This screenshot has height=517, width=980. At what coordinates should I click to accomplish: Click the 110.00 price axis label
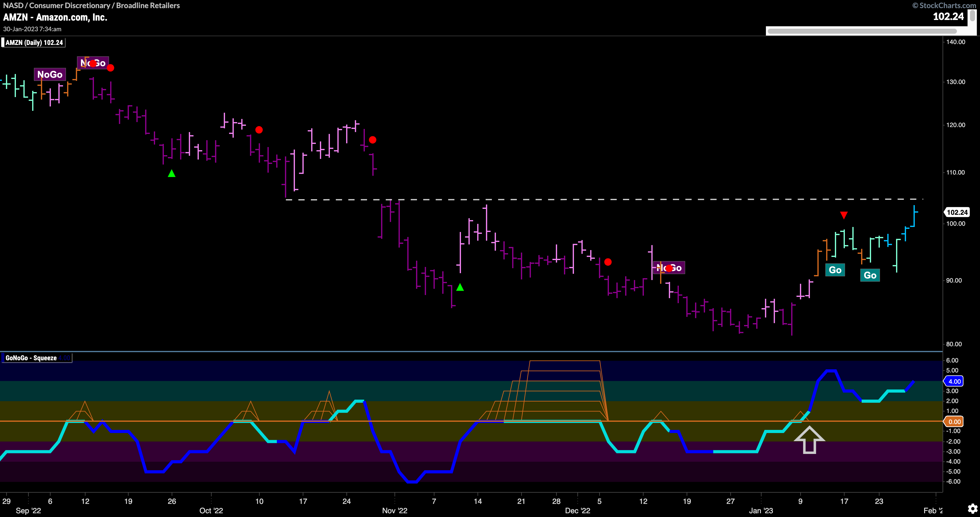pyautogui.click(x=956, y=172)
